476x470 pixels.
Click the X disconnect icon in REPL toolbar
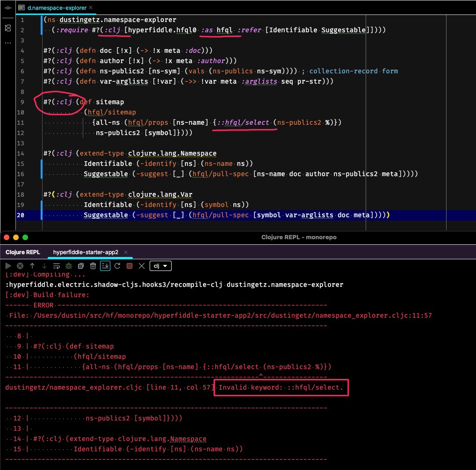point(142,266)
